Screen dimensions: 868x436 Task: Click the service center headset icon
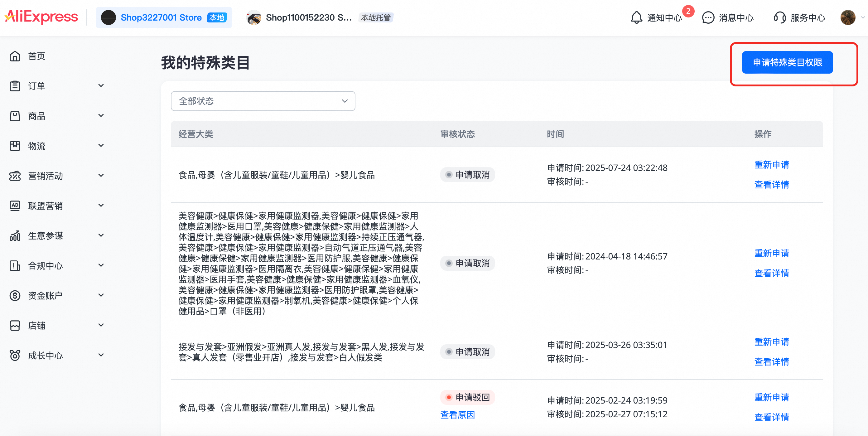[779, 17]
